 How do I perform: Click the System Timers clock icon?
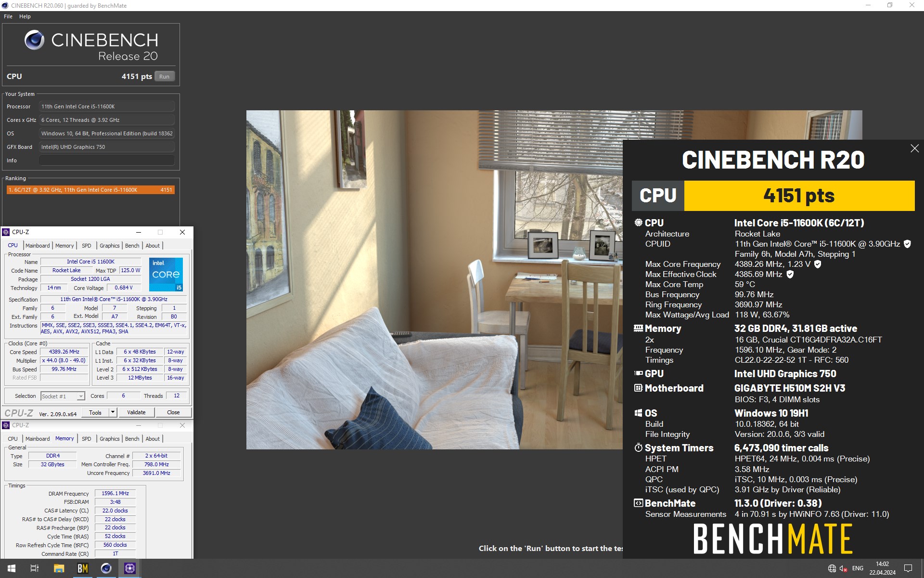[638, 447]
